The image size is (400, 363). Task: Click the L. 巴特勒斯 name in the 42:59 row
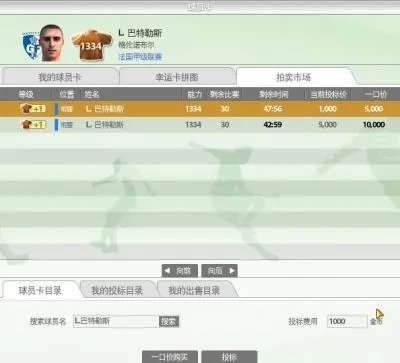(x=105, y=125)
